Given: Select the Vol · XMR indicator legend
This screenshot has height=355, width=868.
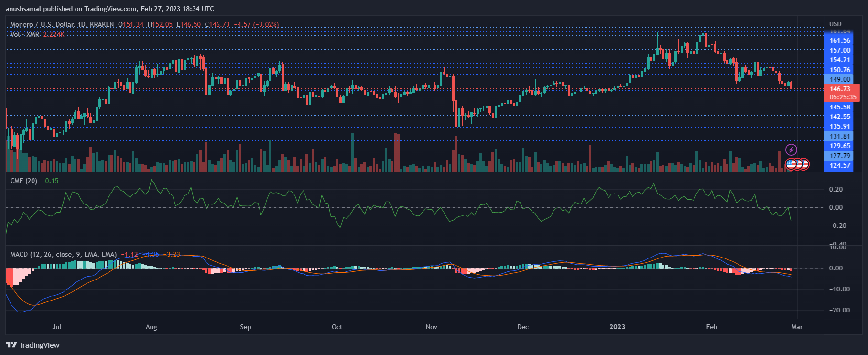Looking at the screenshot, I should coord(25,34).
